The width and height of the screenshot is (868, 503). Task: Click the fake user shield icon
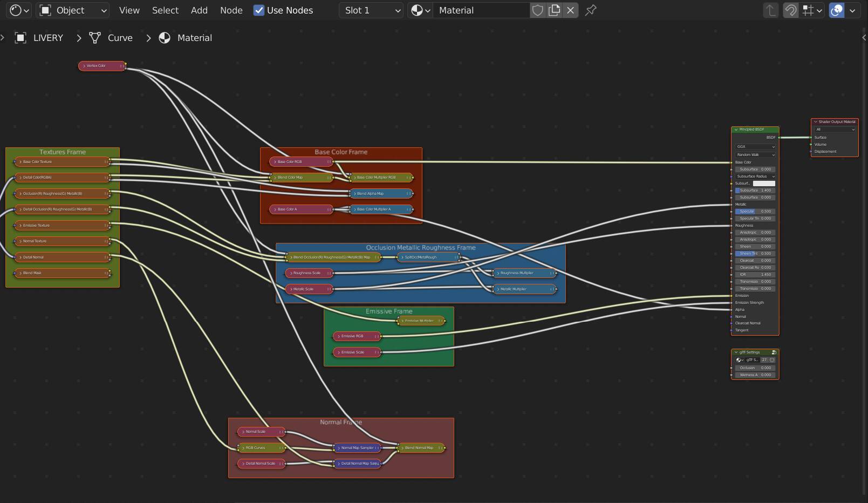coord(537,10)
